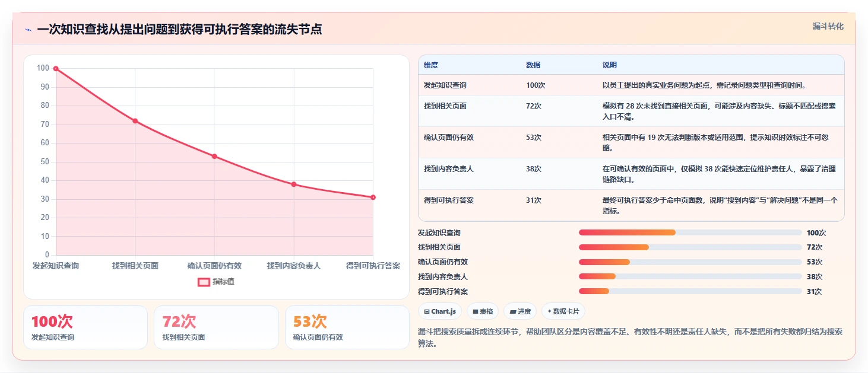This screenshot has width=868, height=373.
Task: Click 38次 value right of progress bar
Action: click(x=815, y=277)
